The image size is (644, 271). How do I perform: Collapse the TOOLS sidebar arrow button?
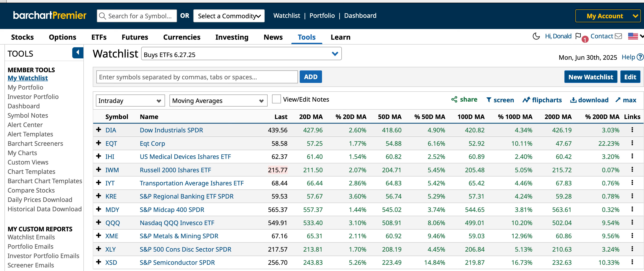pos(78,53)
